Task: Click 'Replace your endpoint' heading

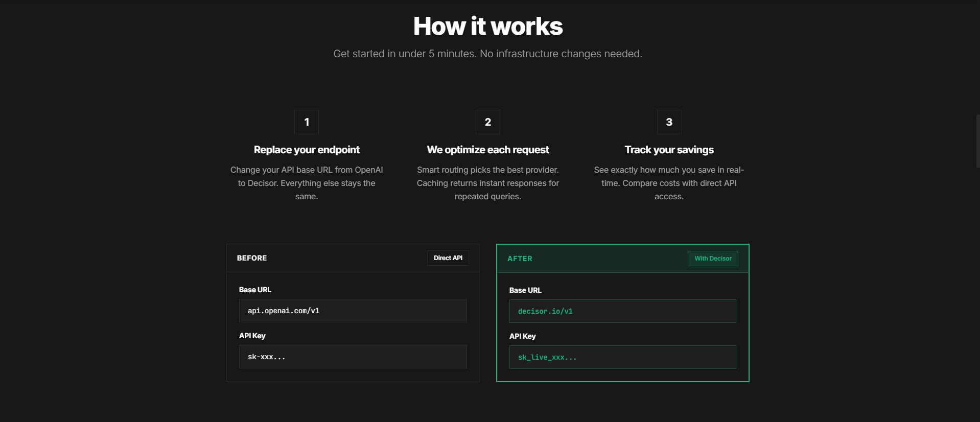Action: click(x=307, y=150)
